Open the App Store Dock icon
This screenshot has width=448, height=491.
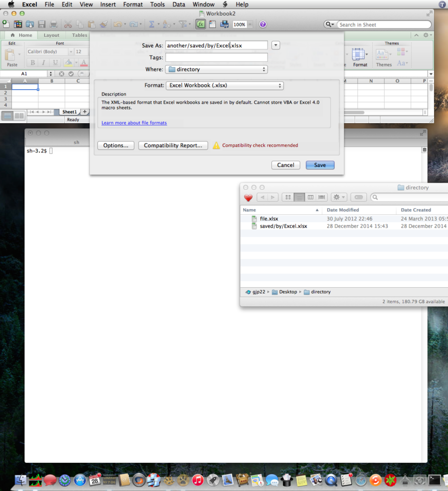(x=80, y=480)
